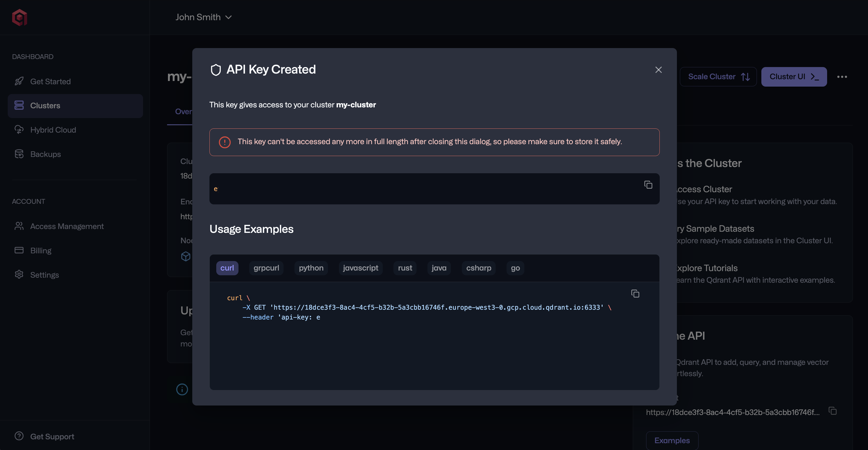The height and width of the screenshot is (450, 868).
Task: Copy the API key to clipboard
Action: (x=648, y=185)
